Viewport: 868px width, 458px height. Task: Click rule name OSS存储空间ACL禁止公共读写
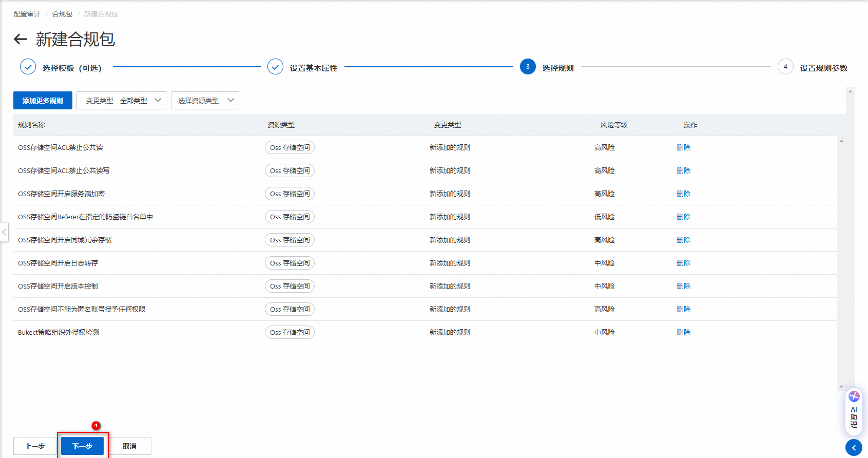[64, 170]
